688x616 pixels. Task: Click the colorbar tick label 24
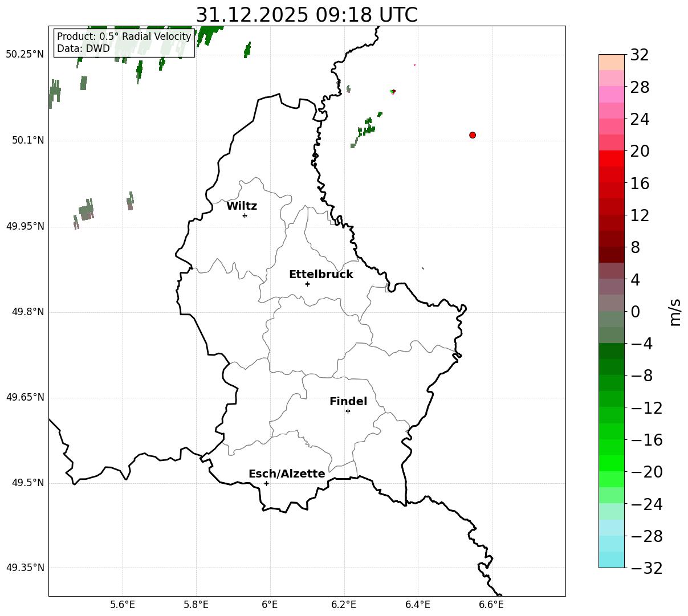tap(640, 120)
